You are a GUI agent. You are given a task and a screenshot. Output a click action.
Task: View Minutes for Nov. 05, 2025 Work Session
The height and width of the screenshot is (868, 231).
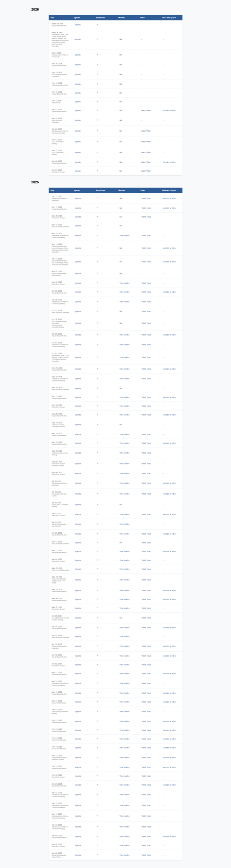click(x=124, y=283)
